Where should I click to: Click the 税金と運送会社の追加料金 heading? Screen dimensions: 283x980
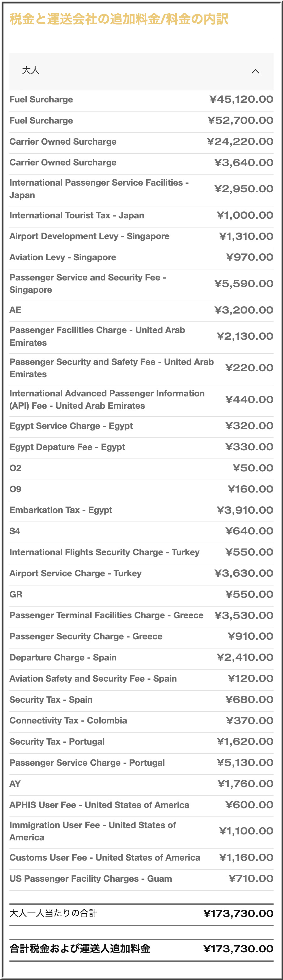point(119,19)
